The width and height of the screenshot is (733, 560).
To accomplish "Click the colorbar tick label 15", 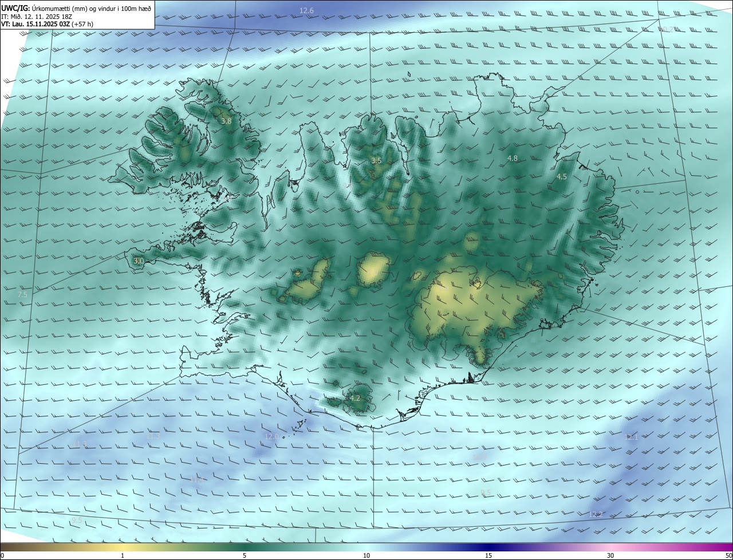I will click(488, 555).
